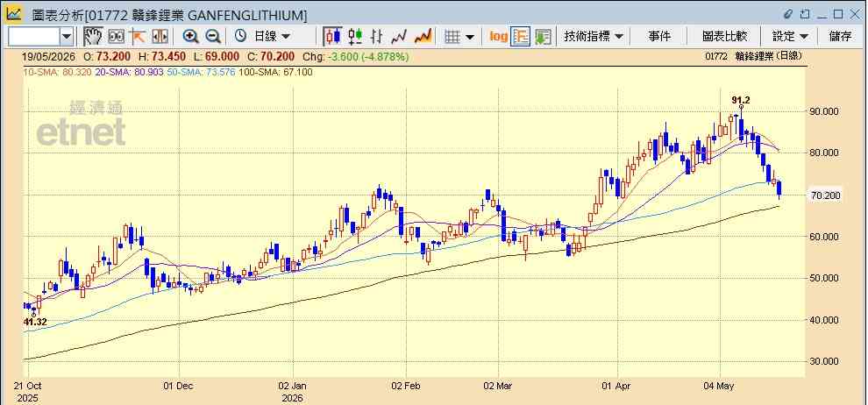
Task: Click the O: 73.200 open value
Action: coord(107,56)
